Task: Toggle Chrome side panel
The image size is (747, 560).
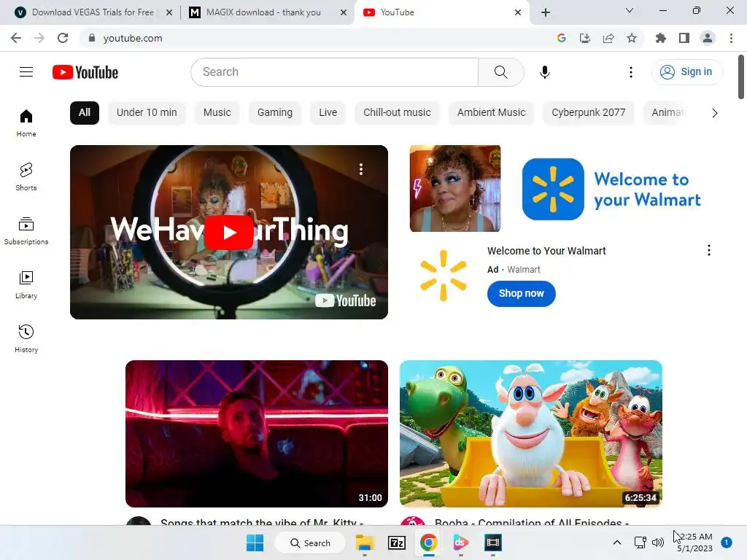Action: tap(684, 38)
